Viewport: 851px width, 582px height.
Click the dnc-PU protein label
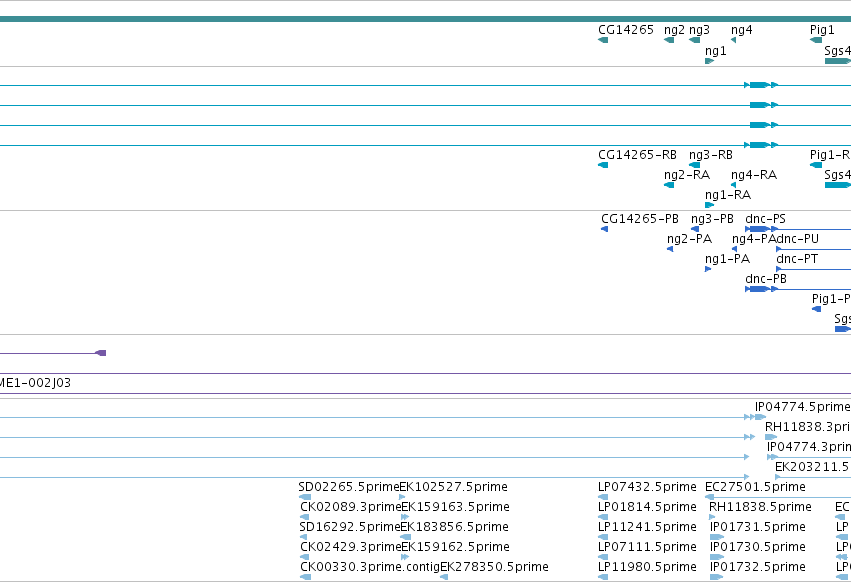tap(797, 239)
